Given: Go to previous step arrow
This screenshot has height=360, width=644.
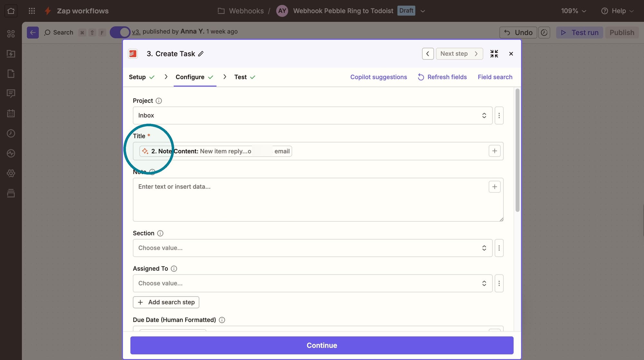Looking at the screenshot, I should 428,54.
